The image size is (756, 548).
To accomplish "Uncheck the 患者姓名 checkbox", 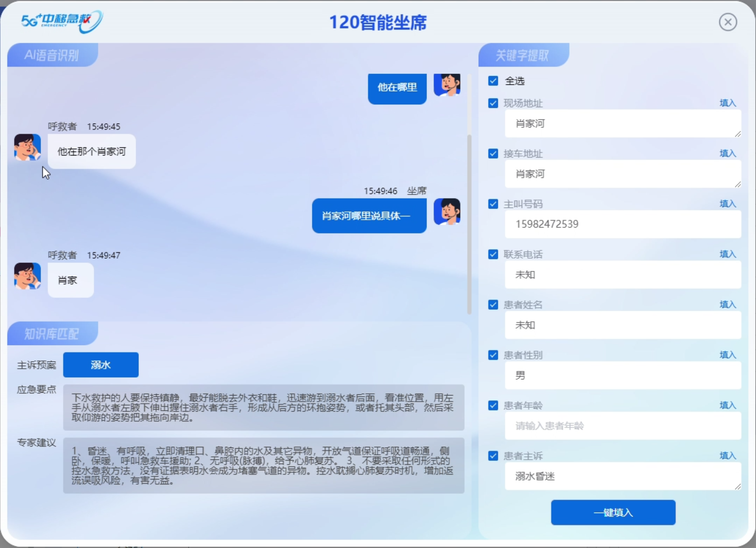I will click(x=493, y=305).
